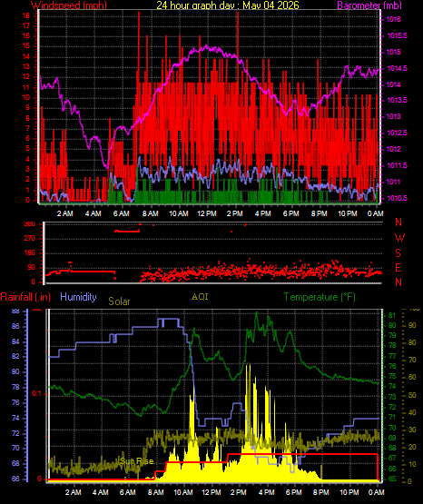Select the "1016" barometer scale value

393,19
